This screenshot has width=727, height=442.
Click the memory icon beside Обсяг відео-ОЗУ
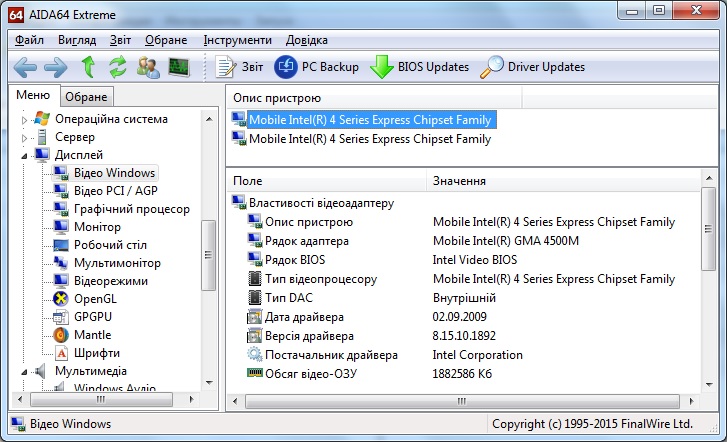pyautogui.click(x=255, y=372)
